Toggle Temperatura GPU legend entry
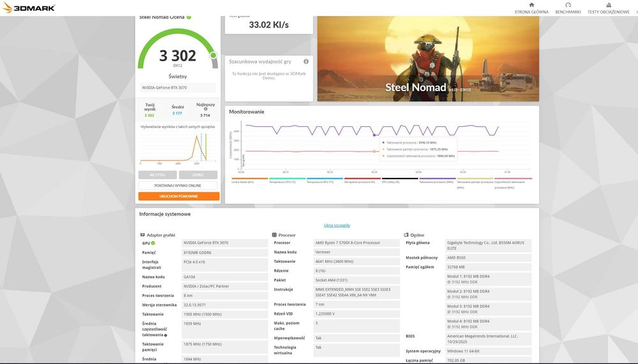The image size is (638, 364). 324,180
